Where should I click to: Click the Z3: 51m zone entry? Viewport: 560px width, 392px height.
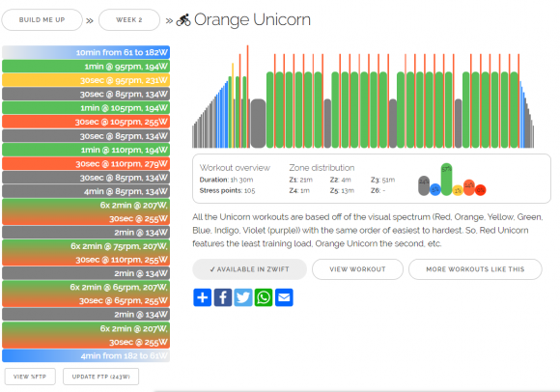(x=383, y=180)
